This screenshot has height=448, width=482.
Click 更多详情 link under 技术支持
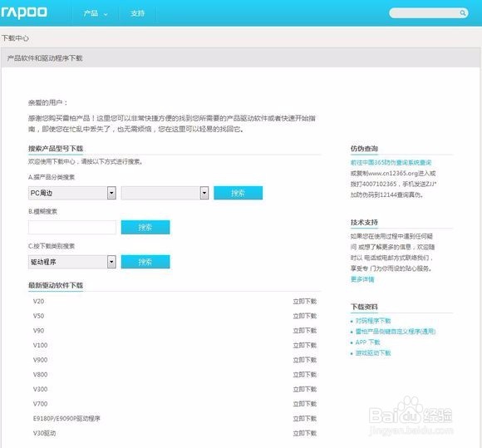point(362,279)
